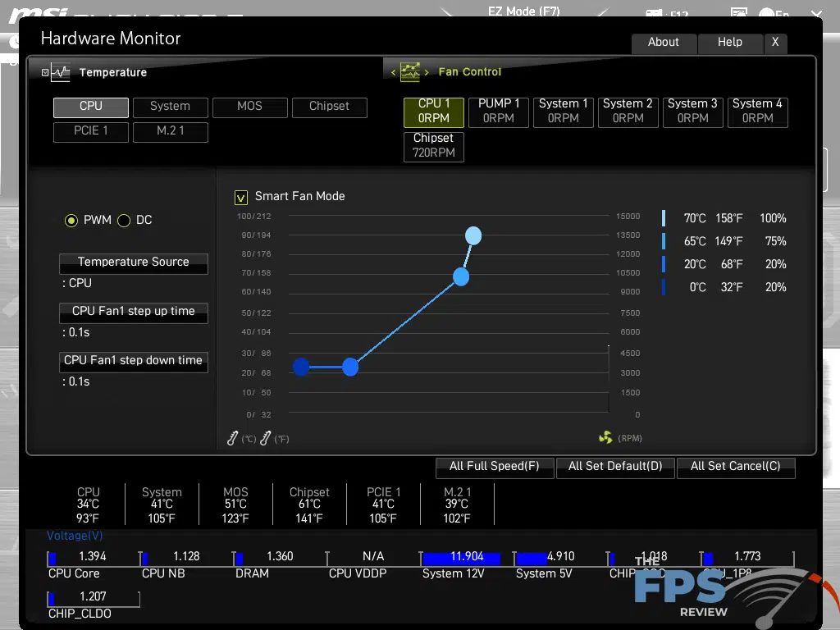Choose the CPU 1 fan

[434, 112]
